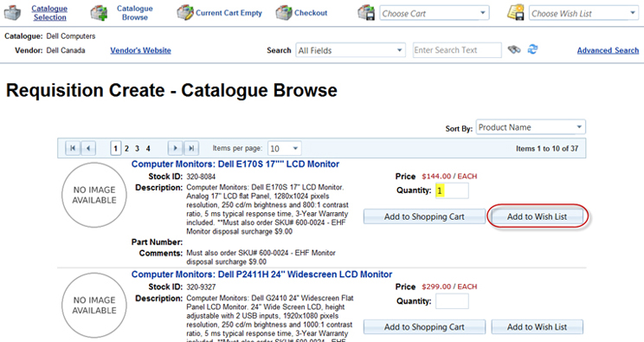Open the All Fields search dropdown
The height and width of the screenshot is (342, 644).
(x=351, y=50)
